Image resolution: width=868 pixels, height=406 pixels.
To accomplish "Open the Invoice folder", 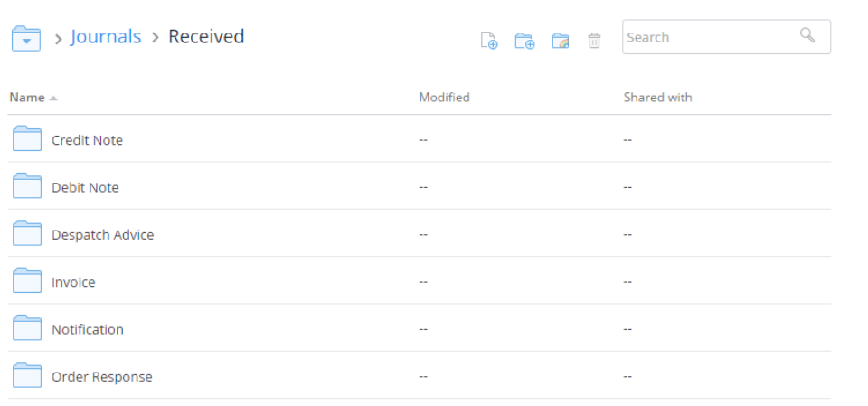I will 73,282.
